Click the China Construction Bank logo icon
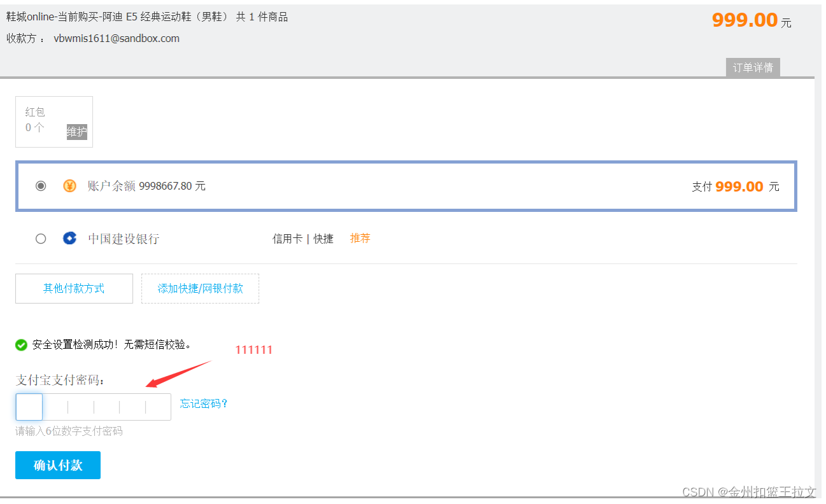 [69, 239]
